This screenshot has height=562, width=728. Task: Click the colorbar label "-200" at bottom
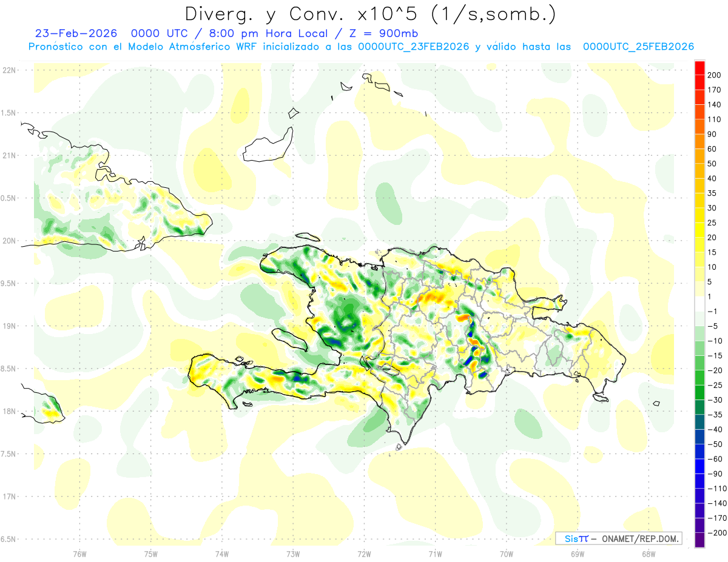click(x=718, y=533)
